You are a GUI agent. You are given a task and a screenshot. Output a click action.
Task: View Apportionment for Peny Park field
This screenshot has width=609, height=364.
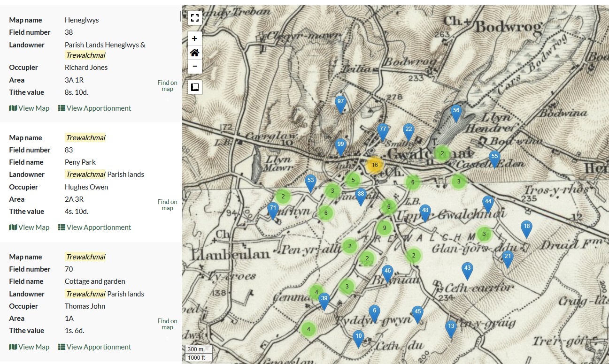tap(94, 227)
